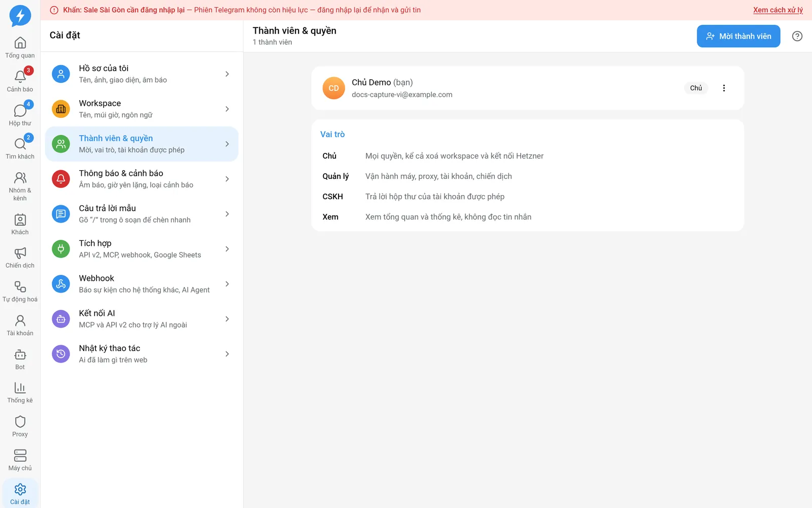Image resolution: width=812 pixels, height=508 pixels.
Task: Click the Mời thành viên button
Action: pyautogui.click(x=738, y=36)
